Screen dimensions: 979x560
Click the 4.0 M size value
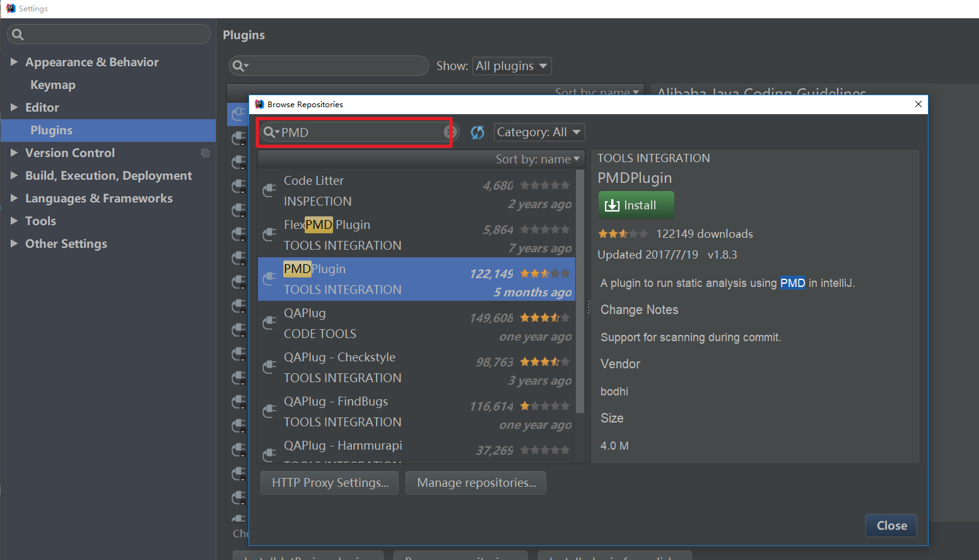point(614,446)
